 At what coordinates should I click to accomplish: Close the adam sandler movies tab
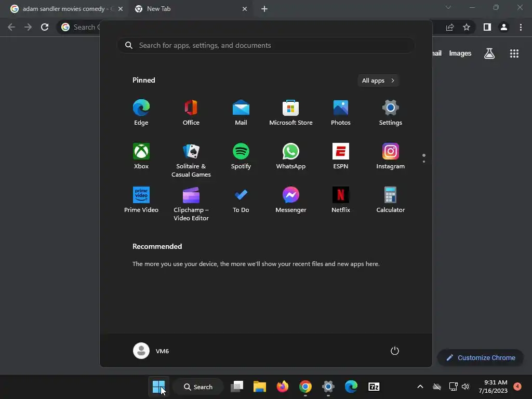point(121,9)
